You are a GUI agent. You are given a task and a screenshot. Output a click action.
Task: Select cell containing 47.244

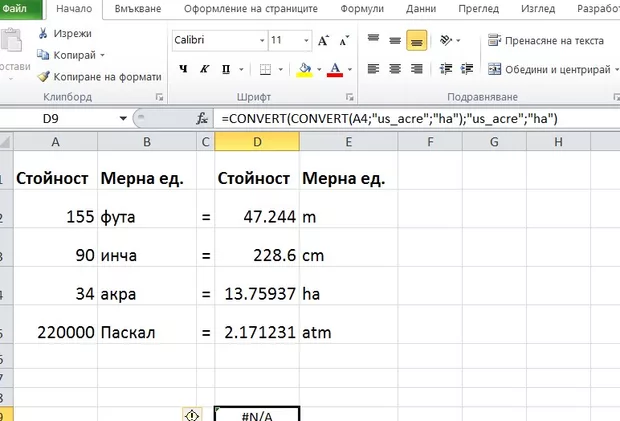coord(257,209)
